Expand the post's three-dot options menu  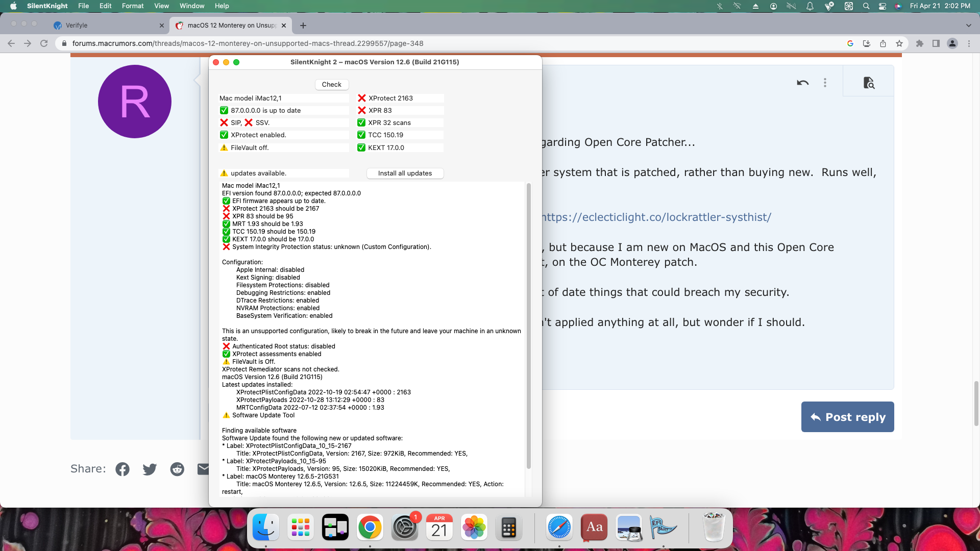pos(825,83)
